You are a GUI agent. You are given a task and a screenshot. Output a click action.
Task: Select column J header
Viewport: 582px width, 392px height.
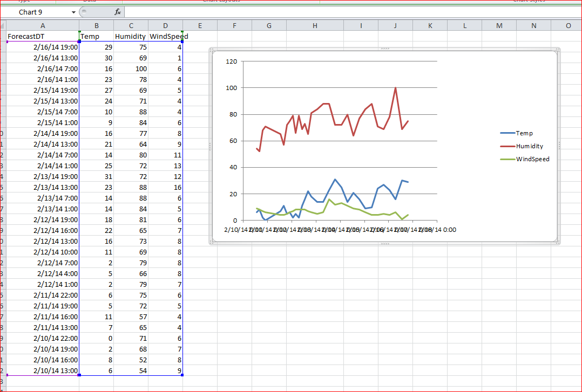(396, 25)
